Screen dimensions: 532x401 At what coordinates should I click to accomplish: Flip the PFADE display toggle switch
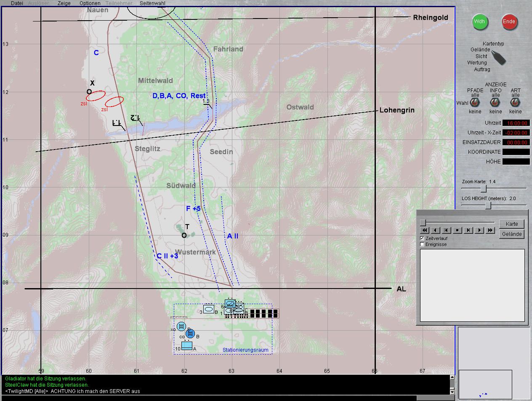pyautogui.click(x=475, y=102)
